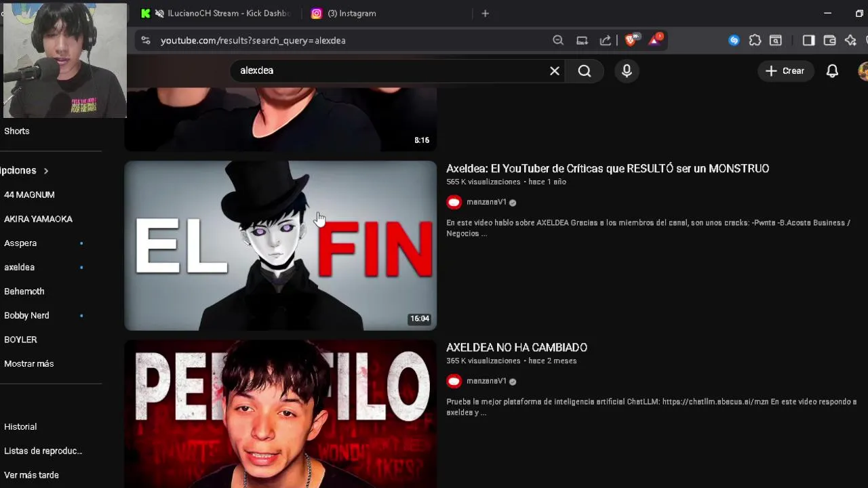The width and height of the screenshot is (868, 488).
Task: Open a new browser tab
Action: click(x=485, y=13)
